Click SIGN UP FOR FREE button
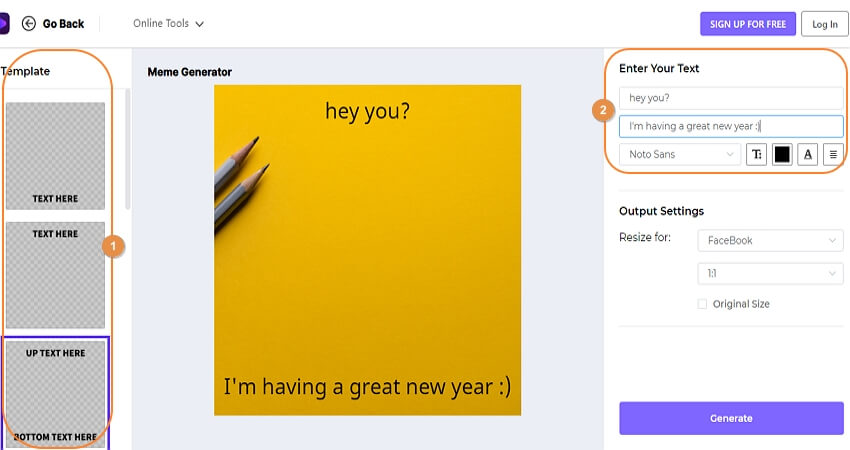This screenshot has height=450, width=850. point(748,24)
